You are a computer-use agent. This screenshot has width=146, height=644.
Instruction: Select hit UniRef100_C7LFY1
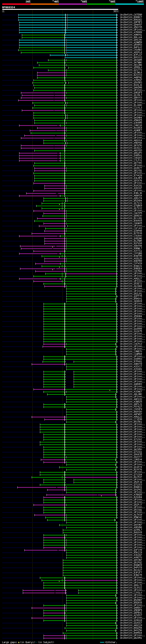click(131, 161)
